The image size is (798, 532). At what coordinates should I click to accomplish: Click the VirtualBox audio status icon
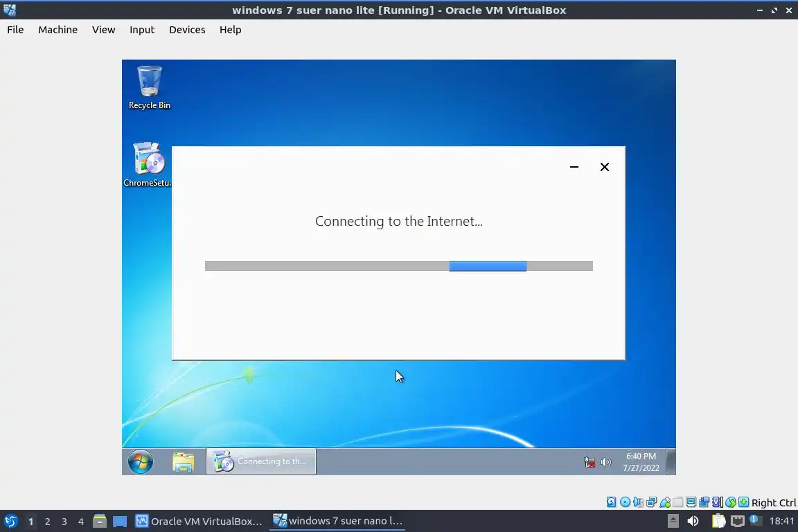coord(638,502)
